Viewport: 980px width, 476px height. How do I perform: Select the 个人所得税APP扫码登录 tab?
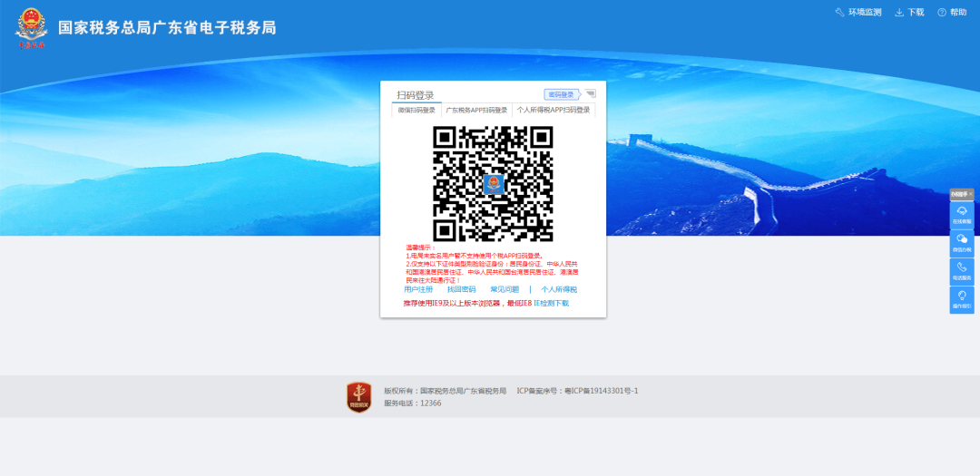pyautogui.click(x=554, y=110)
